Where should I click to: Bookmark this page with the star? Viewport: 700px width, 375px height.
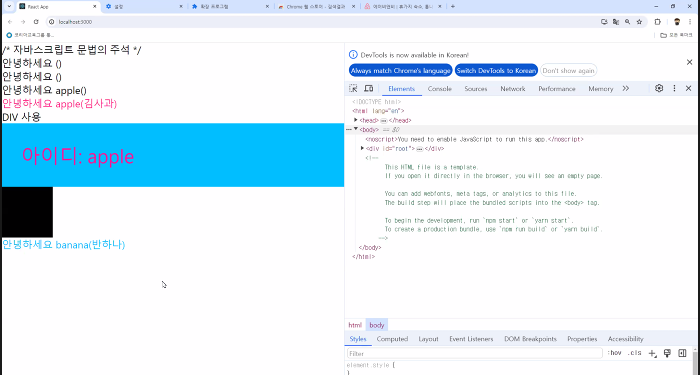coord(639,21)
